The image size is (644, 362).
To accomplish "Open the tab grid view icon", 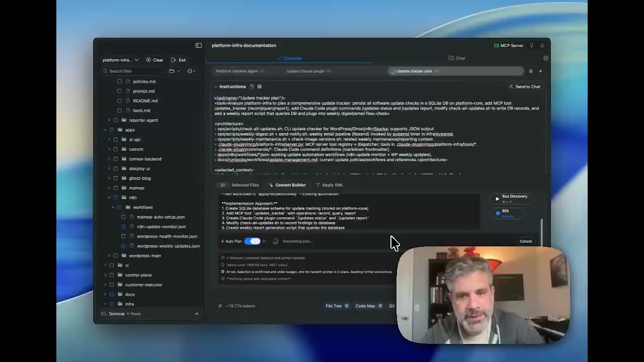I will pos(530,71).
